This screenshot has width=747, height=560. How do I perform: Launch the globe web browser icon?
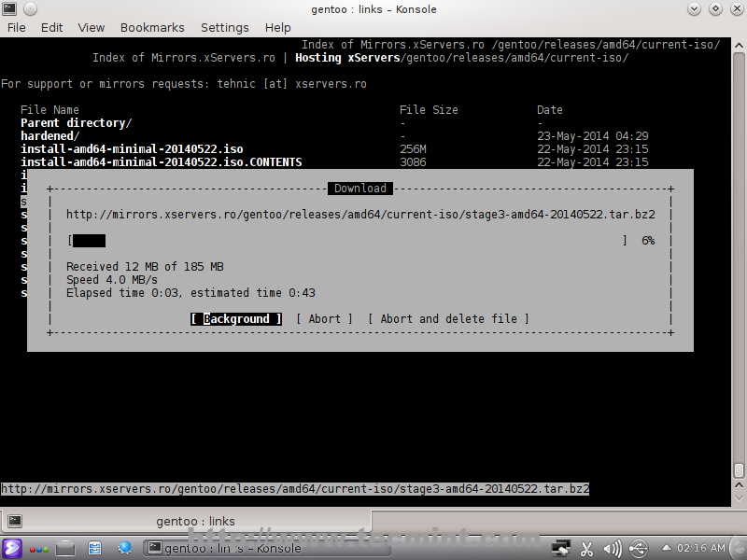(x=123, y=548)
